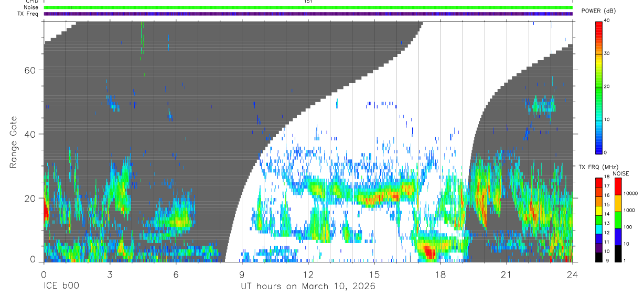Click the "0" tick on the POWER scale
Screen dimensions: 644x297
click(606, 152)
